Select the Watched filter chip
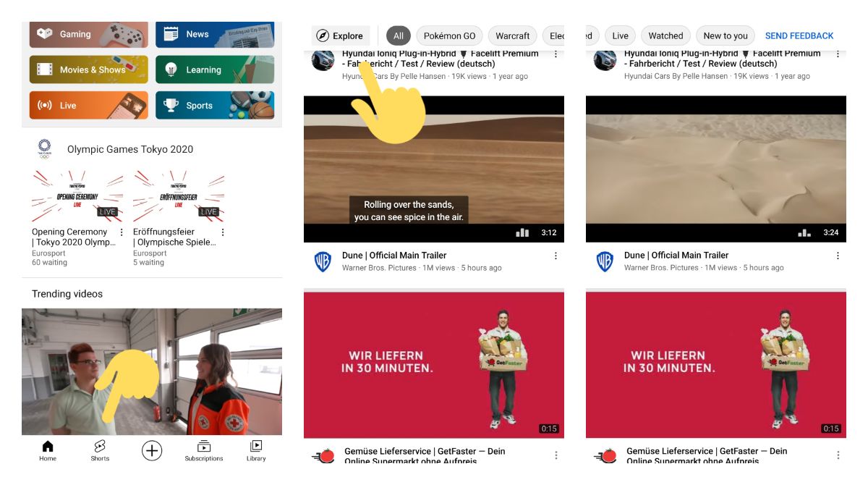The image size is (868, 485). [x=665, y=35]
